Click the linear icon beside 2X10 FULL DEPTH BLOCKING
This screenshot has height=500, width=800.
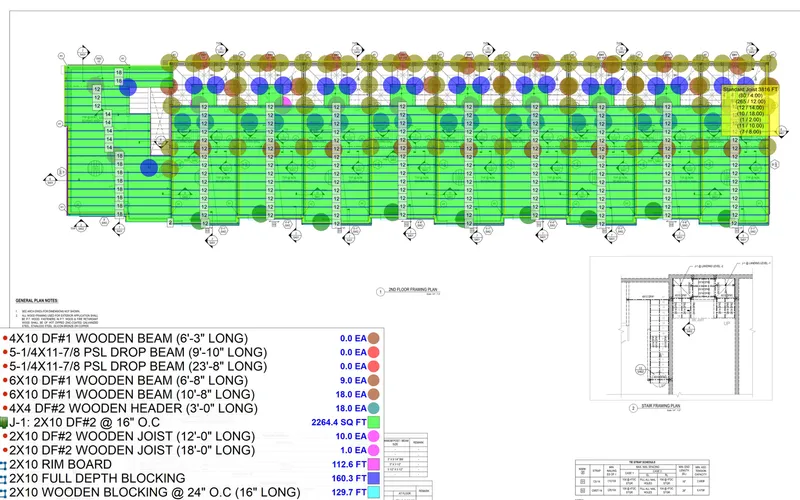[x=3, y=479]
